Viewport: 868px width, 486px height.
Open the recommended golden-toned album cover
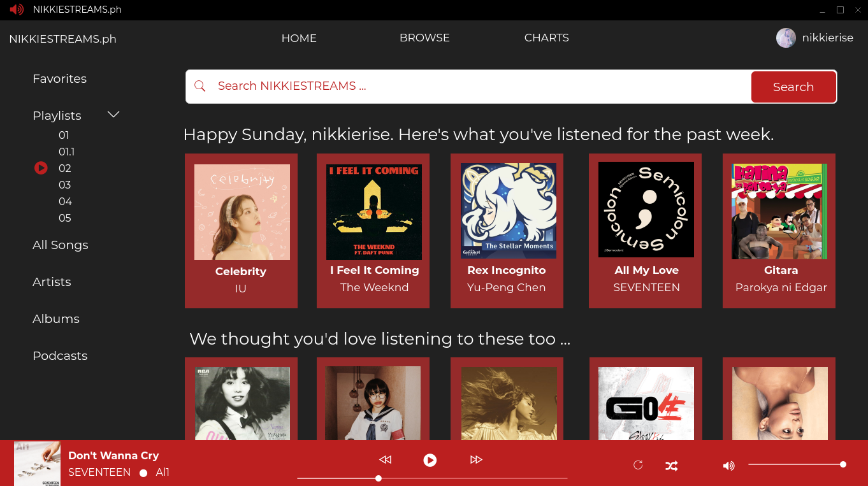(x=509, y=403)
